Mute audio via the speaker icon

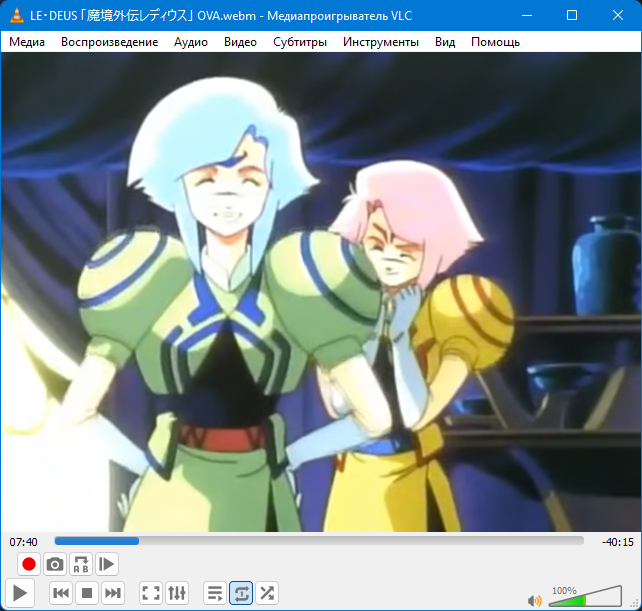coord(534,601)
